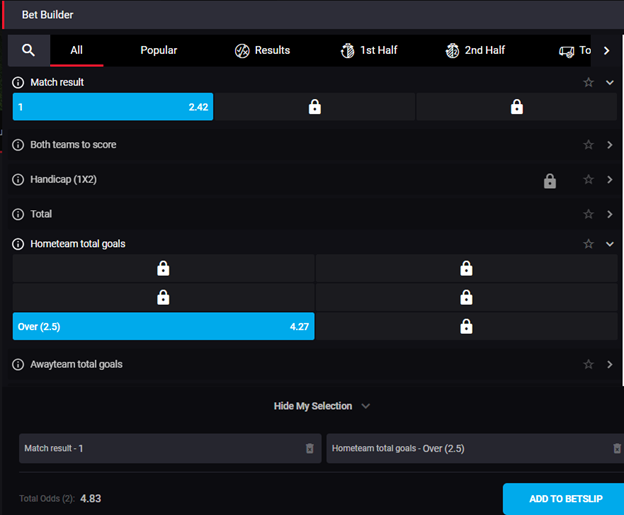Click locked option beside Over (2.5)
The width and height of the screenshot is (624, 515).
point(466,326)
